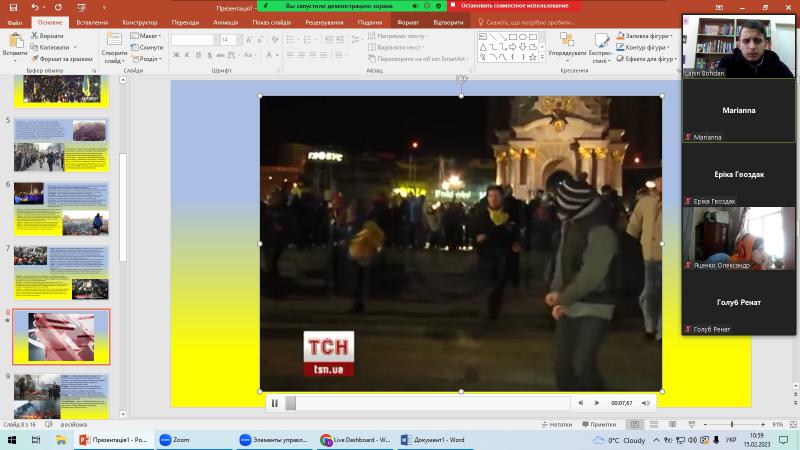Click the video progress bar
The width and height of the screenshot is (800, 450).
(428, 403)
